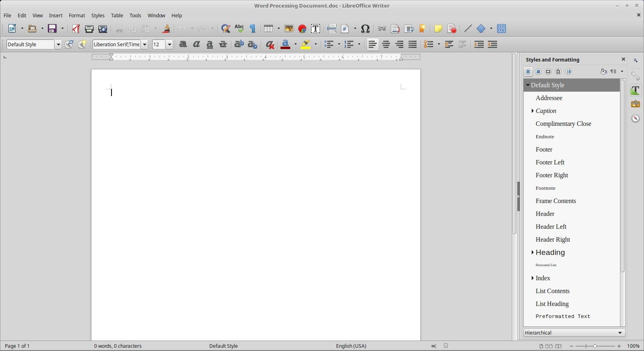
Task: Open the Table menu
Action: click(117, 15)
